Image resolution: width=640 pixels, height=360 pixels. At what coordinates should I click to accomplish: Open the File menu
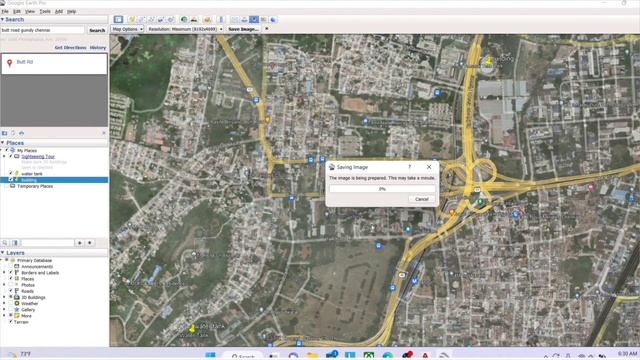coord(5,11)
